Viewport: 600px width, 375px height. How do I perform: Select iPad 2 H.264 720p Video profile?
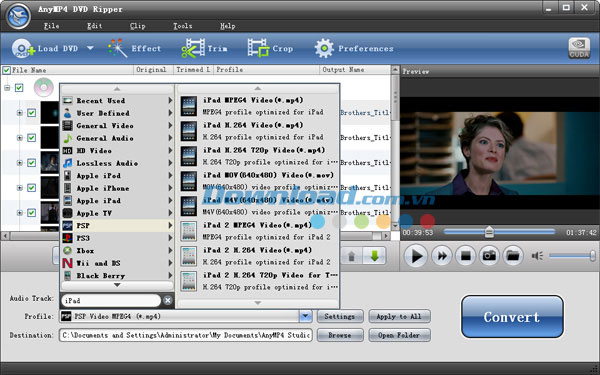coord(258,281)
